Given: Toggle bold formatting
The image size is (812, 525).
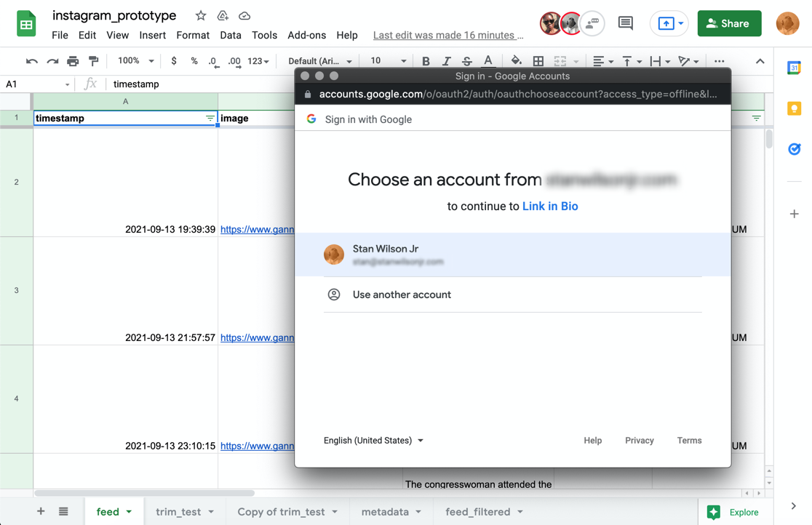Looking at the screenshot, I should click(x=426, y=61).
